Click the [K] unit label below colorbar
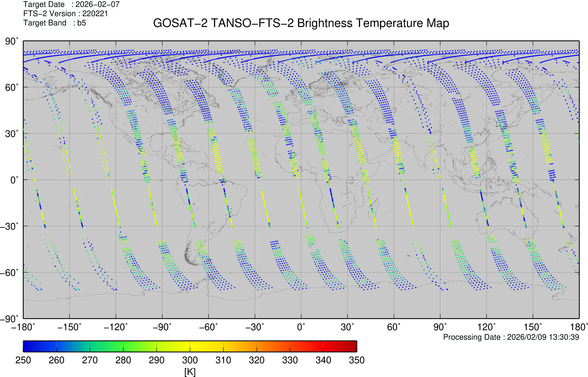This screenshot has height=377, width=588. (190, 372)
